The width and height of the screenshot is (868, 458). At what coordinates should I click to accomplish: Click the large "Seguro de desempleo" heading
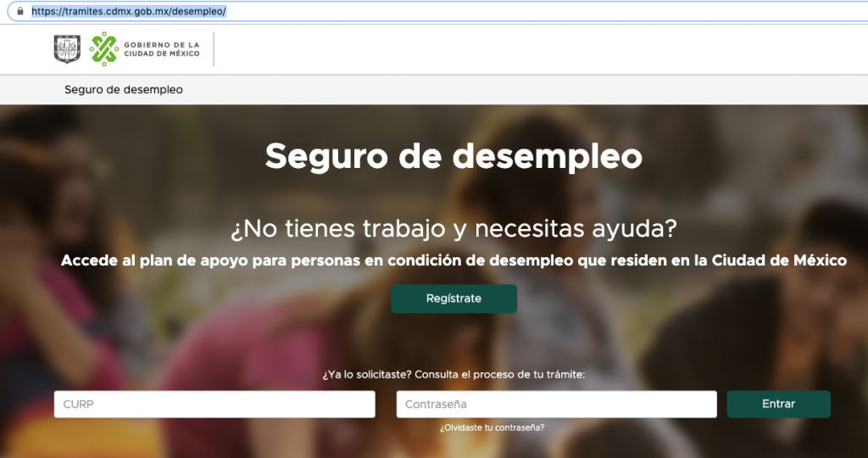453,157
